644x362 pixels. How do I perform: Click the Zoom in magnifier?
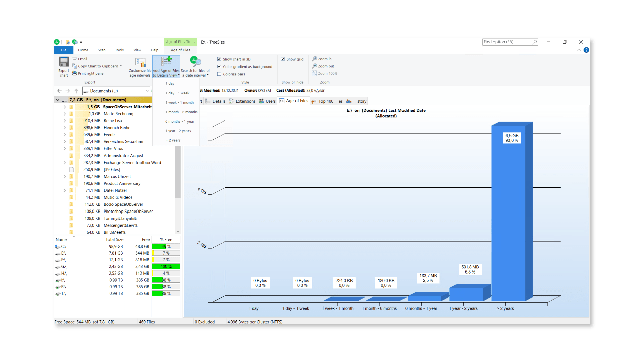[x=314, y=59]
